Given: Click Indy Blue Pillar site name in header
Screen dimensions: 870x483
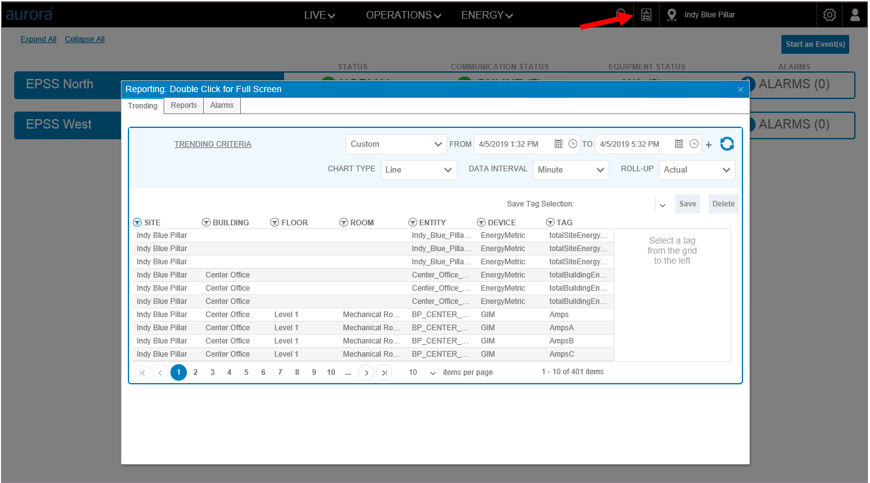Looking at the screenshot, I should click(x=709, y=15).
